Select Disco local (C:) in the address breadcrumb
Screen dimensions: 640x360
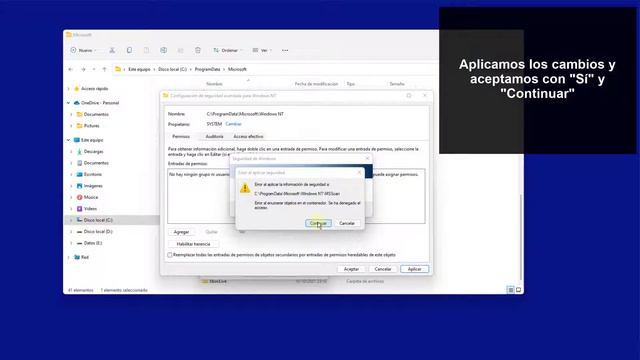point(172,69)
